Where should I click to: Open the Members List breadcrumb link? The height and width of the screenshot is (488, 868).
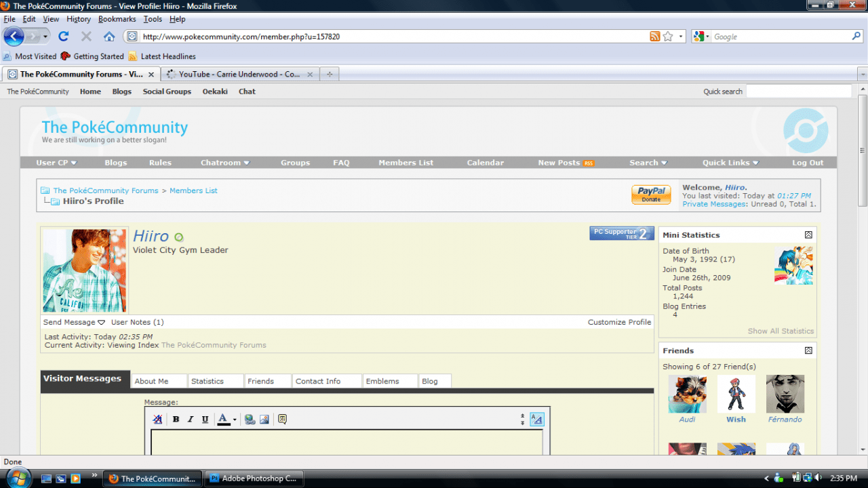tap(193, 191)
